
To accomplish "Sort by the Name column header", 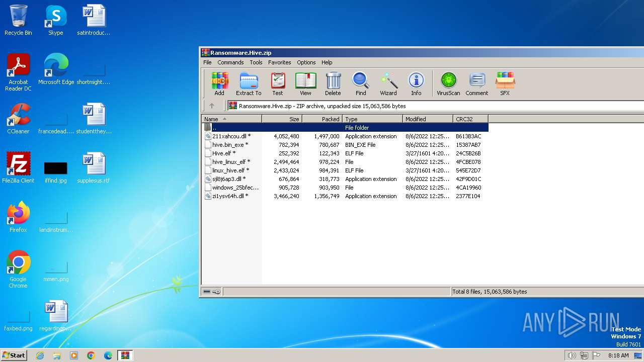I will point(232,119).
